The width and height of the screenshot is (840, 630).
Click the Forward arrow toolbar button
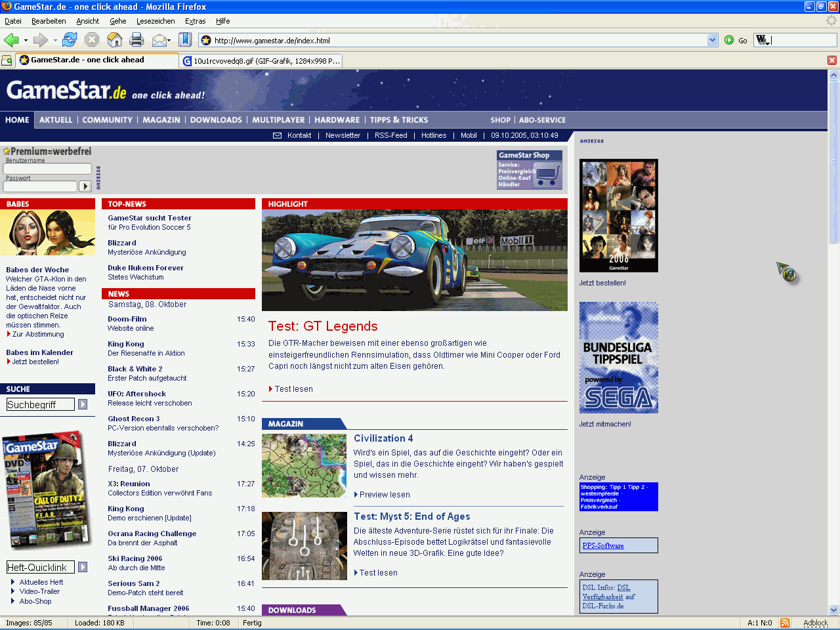pos(40,40)
